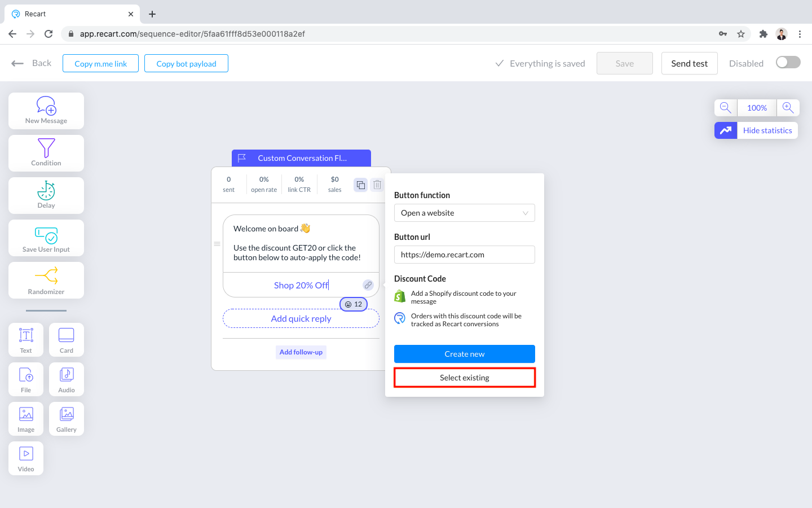Click the 0 sent statistic
This screenshot has width=812, height=508.
(228, 185)
